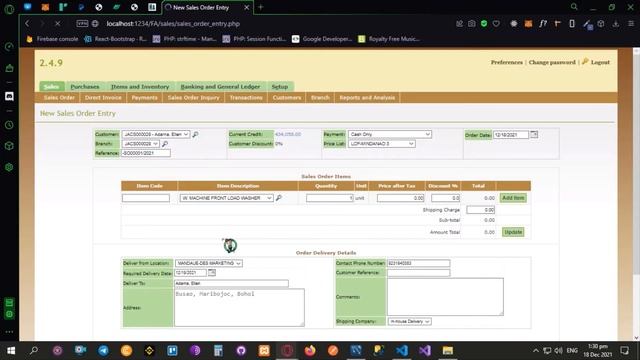Open the browser easy setup menu icon
Image resolution: width=640 pixels, height=360 pixels.
(x=631, y=24)
